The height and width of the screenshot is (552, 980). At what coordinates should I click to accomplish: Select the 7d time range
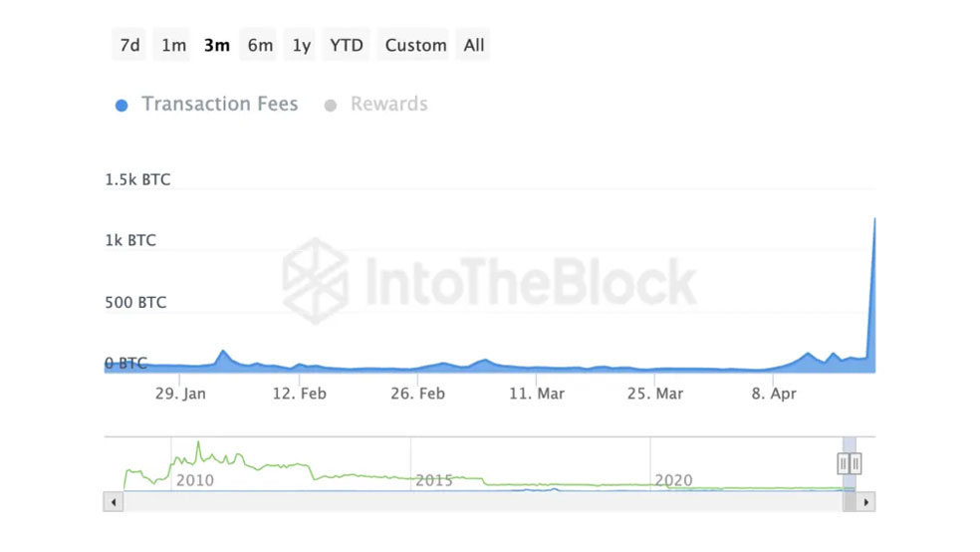[x=130, y=45]
